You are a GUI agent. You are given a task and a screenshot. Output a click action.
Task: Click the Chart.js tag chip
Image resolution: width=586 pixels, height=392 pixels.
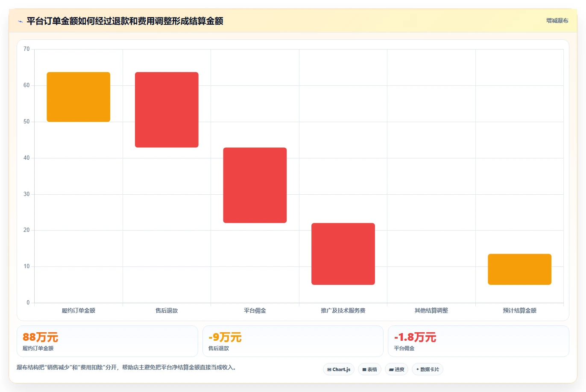coord(339,369)
